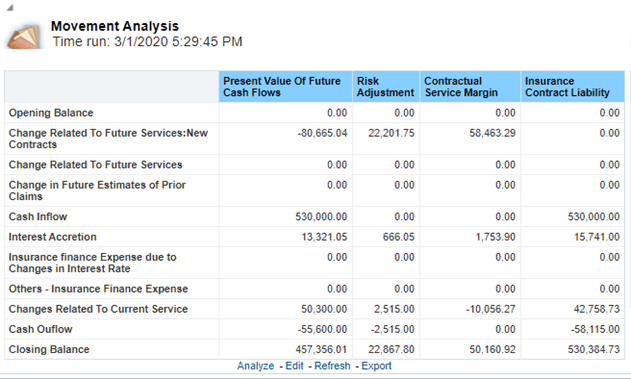Click the value 1,753.90
The image size is (631, 379).
click(495, 237)
